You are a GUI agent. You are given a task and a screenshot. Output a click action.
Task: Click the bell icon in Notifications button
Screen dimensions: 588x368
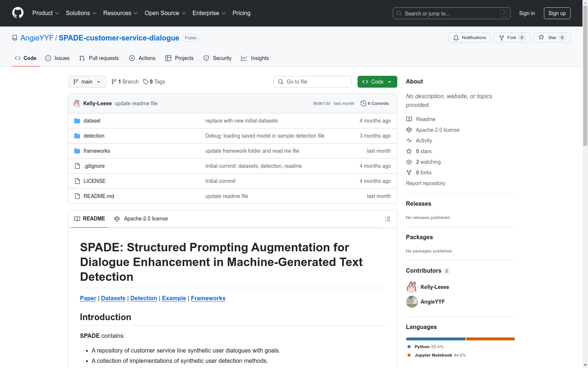point(456,38)
